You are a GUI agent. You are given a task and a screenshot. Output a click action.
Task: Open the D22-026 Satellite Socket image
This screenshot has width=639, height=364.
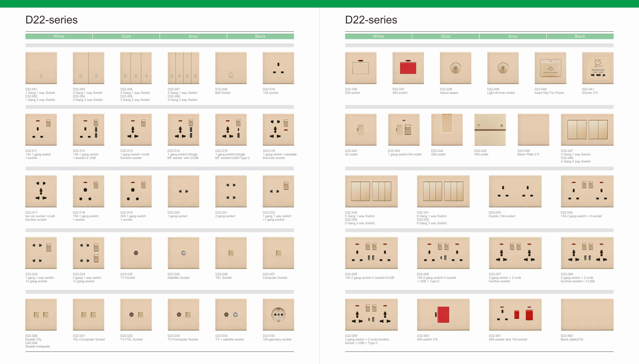click(183, 253)
